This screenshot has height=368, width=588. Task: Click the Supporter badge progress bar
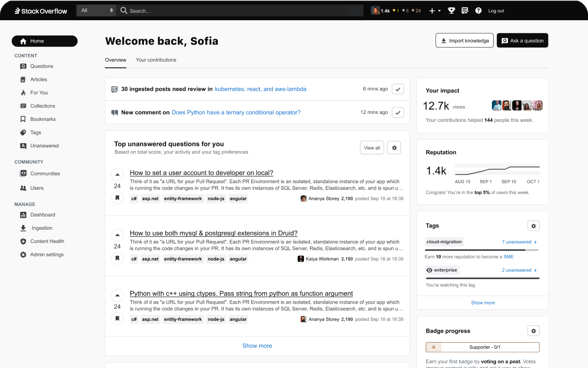click(483, 347)
